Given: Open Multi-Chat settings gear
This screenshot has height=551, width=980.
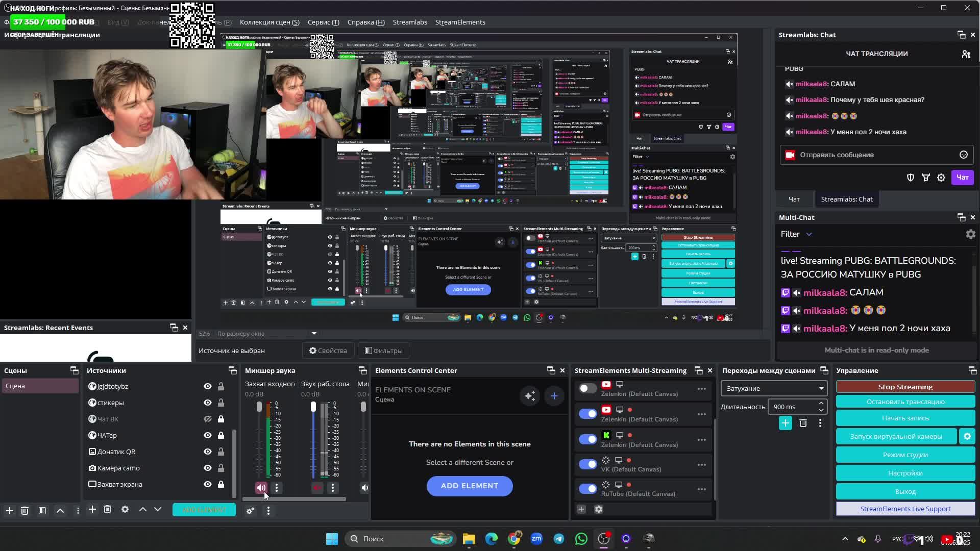Looking at the screenshot, I should (x=970, y=234).
